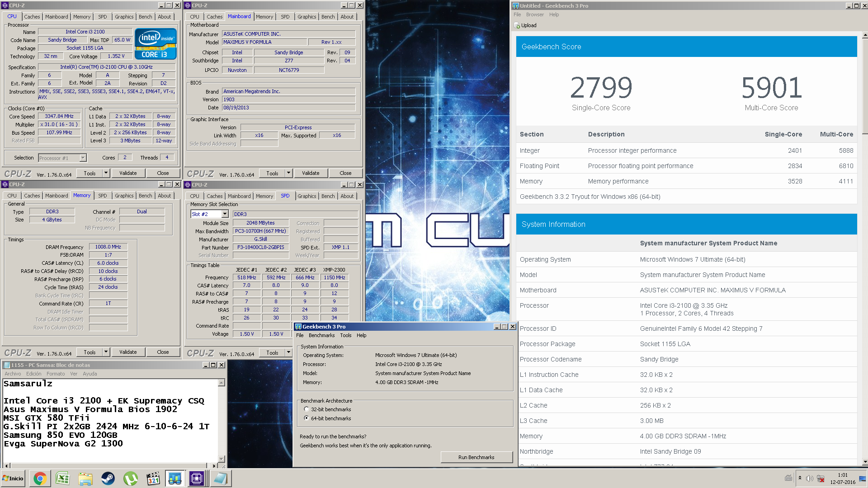Viewport: 868px width, 488px height.
Task: Open Graphics tab in the Memory window
Action: point(124,196)
